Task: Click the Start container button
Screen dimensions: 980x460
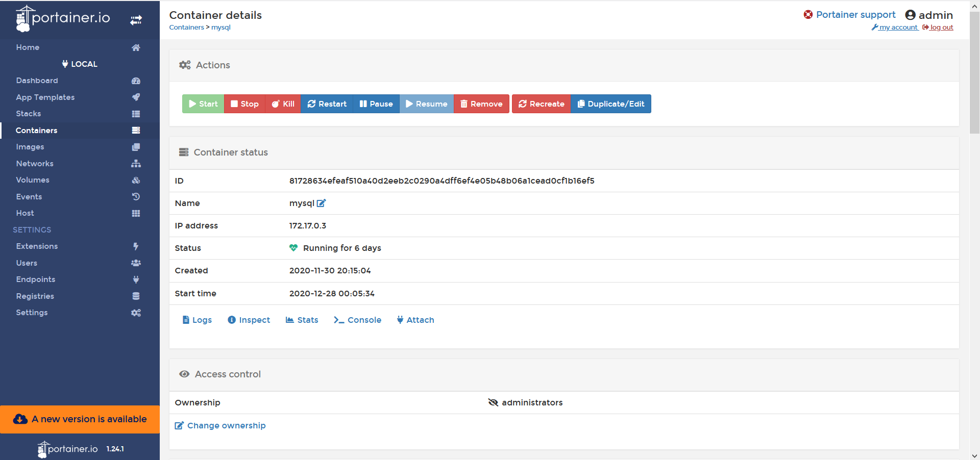Action: click(203, 104)
